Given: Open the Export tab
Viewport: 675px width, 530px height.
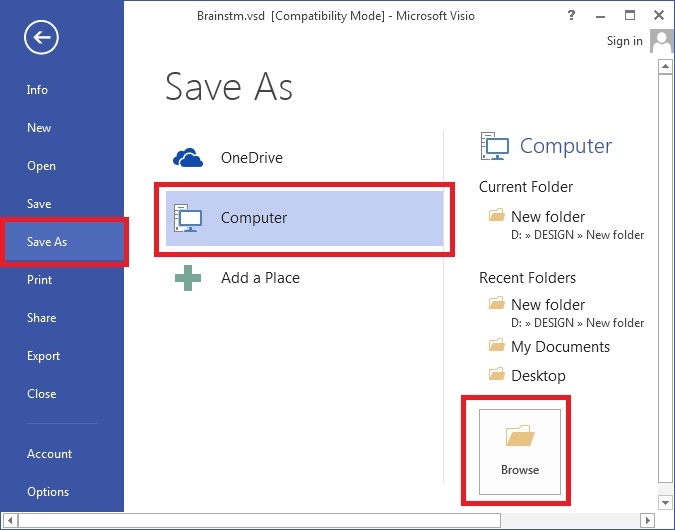Looking at the screenshot, I should (x=43, y=356).
